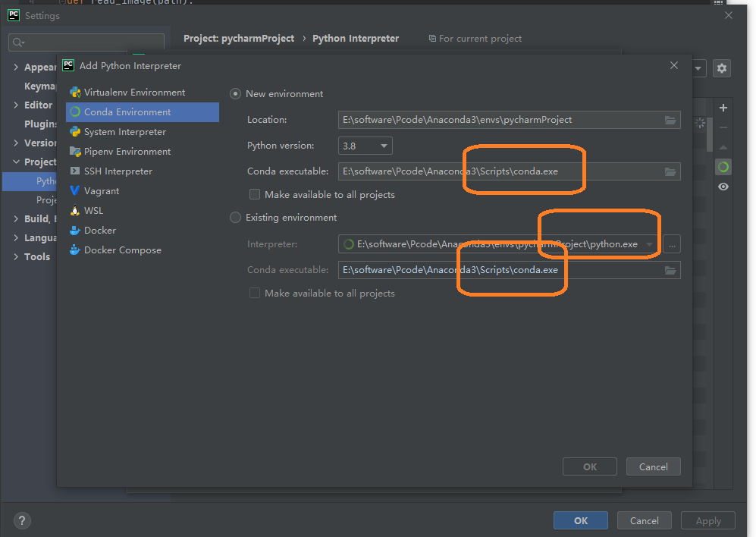The height and width of the screenshot is (537, 756).
Task: Click the System Interpreter Python icon
Action: 75,132
